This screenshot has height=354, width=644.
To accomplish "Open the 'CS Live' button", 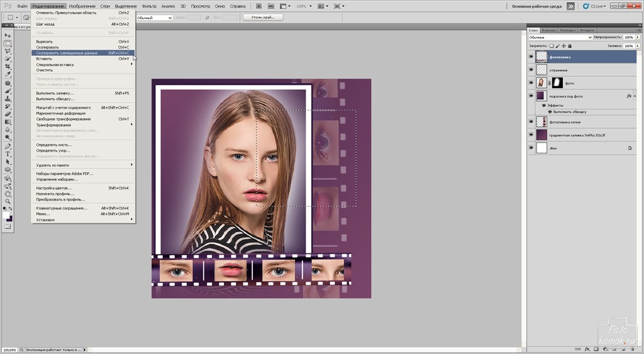I will tap(594, 6).
